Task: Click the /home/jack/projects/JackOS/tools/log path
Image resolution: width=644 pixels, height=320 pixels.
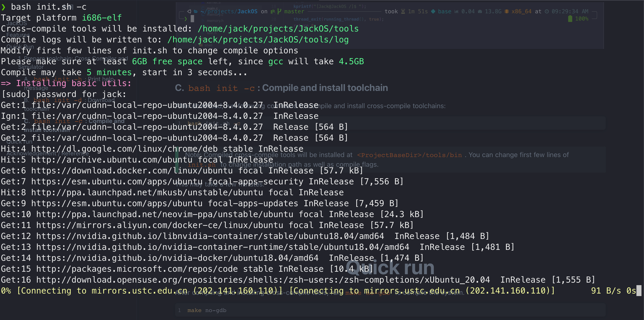Action: click(258, 39)
